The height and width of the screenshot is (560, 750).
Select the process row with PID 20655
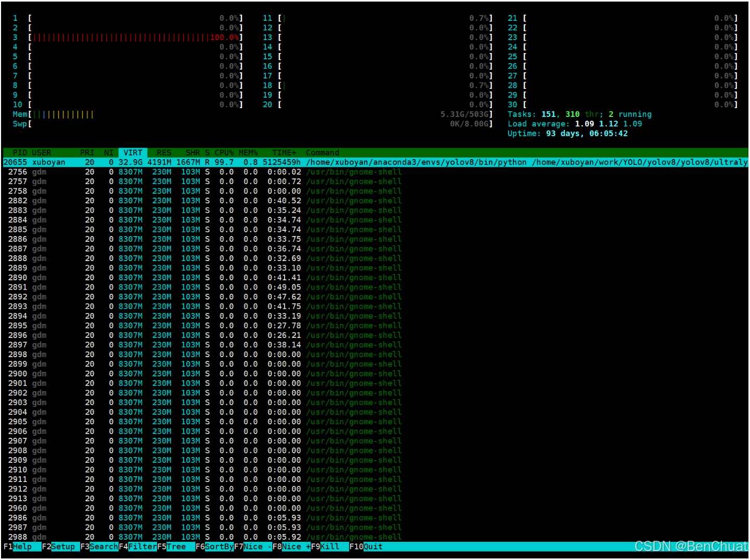(375, 162)
